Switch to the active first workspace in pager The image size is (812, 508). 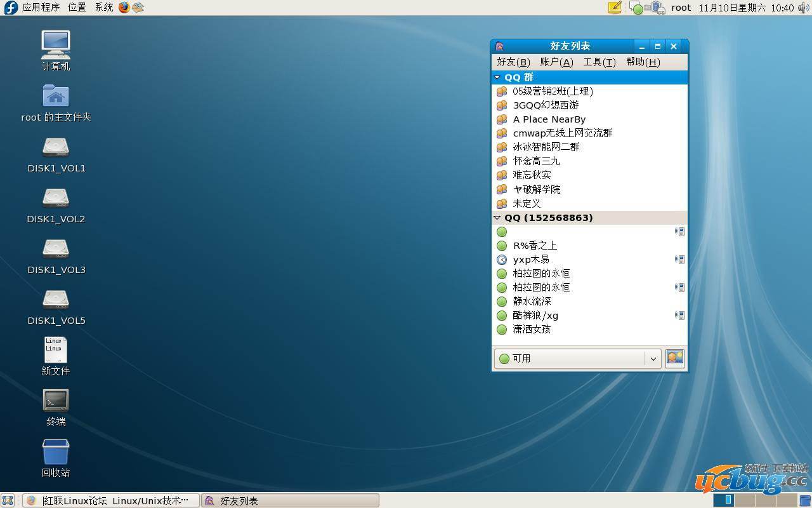pos(724,500)
